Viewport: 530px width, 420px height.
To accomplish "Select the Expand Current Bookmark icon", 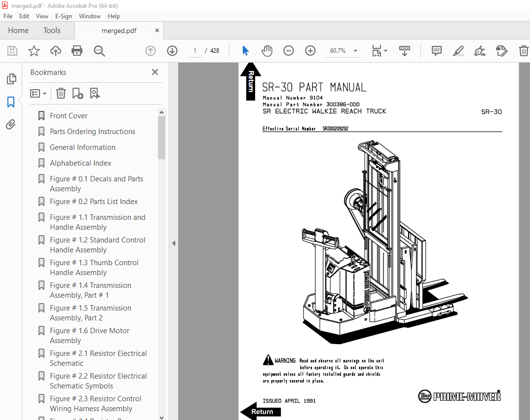I will 95,93.
